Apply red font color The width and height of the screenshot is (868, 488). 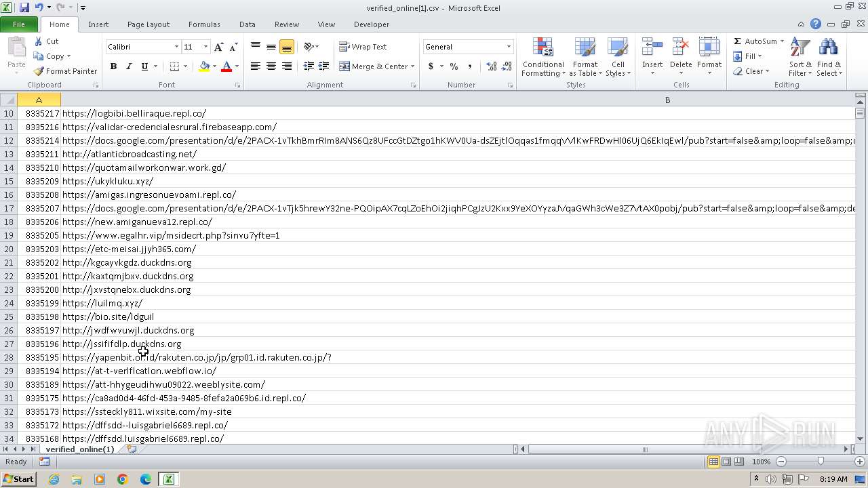[226, 66]
